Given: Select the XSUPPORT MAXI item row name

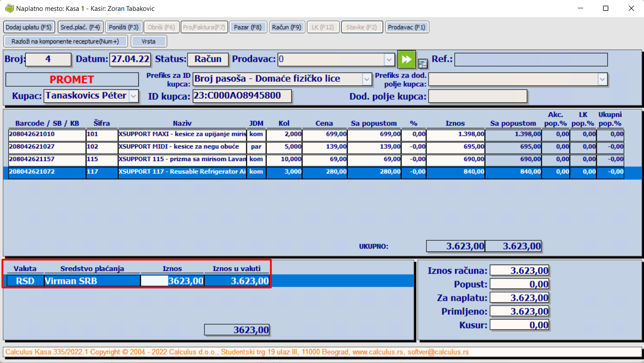Looking at the screenshot, I should click(182, 134).
